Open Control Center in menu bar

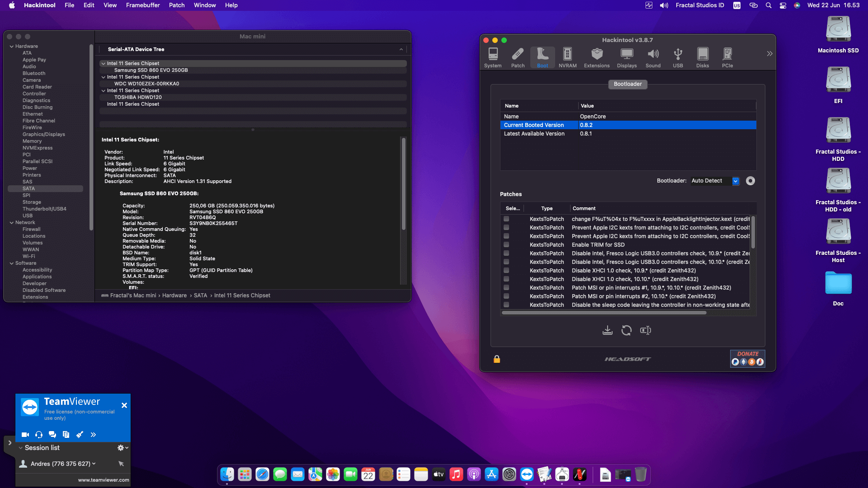(x=783, y=5)
